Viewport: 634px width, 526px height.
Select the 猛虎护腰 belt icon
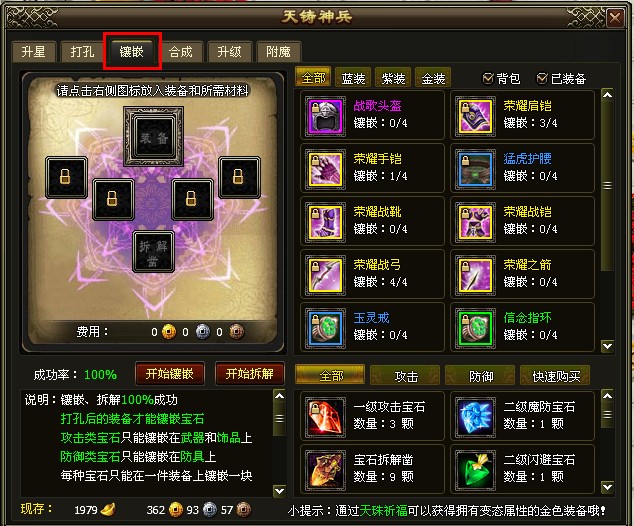(x=475, y=169)
